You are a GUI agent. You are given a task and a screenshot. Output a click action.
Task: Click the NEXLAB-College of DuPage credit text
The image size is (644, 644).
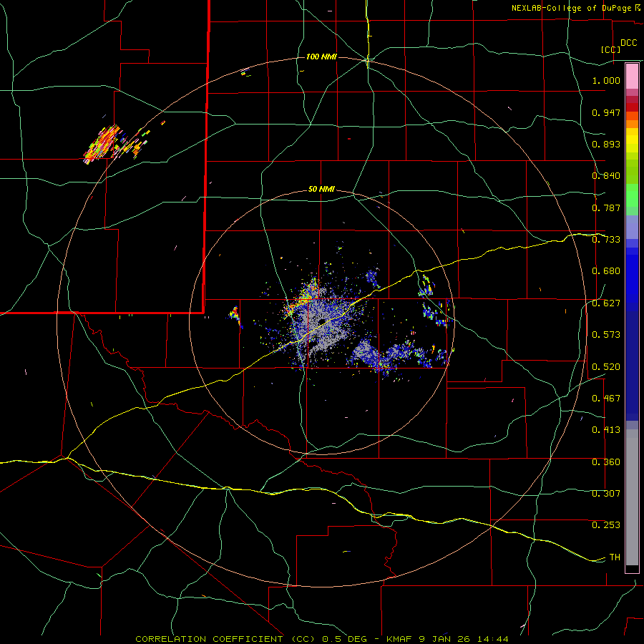pyautogui.click(x=572, y=8)
